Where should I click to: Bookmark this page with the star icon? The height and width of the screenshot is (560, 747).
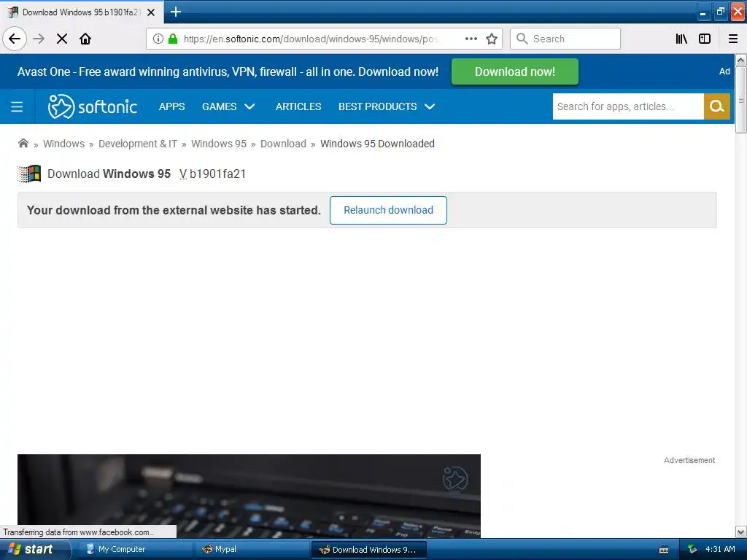[x=492, y=39]
